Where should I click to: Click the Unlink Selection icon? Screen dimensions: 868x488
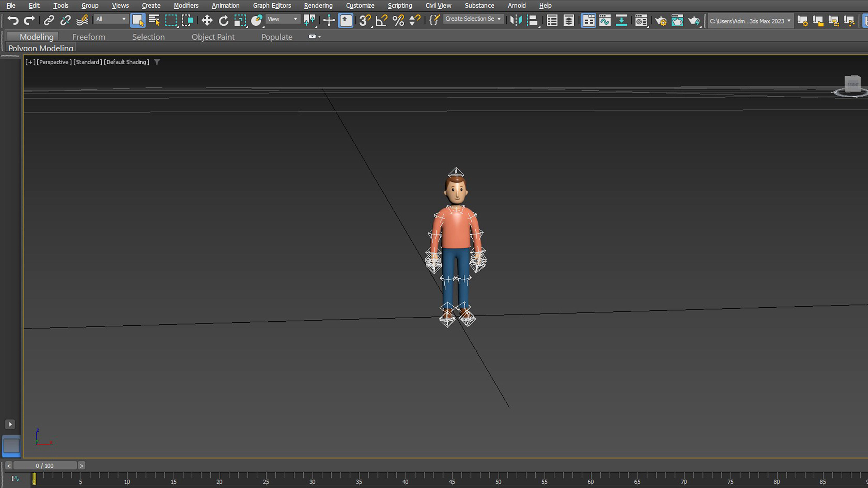coord(65,21)
